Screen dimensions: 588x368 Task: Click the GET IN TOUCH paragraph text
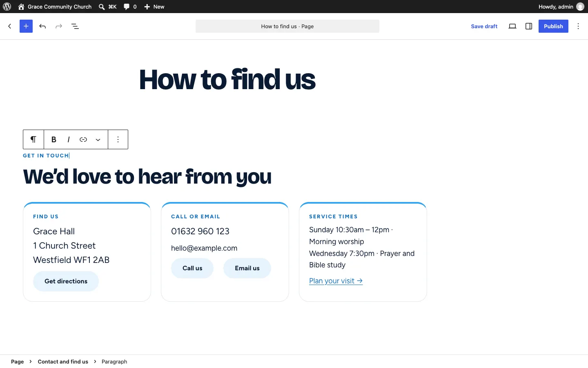coord(46,156)
